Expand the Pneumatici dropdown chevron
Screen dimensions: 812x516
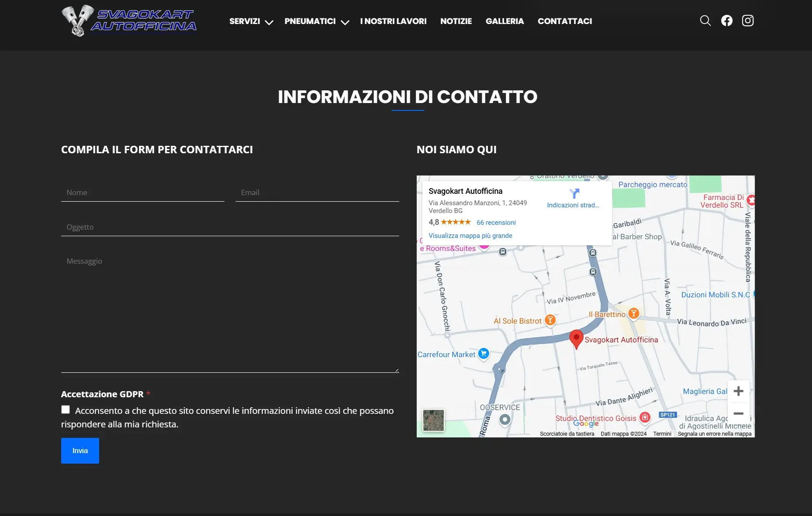(345, 22)
